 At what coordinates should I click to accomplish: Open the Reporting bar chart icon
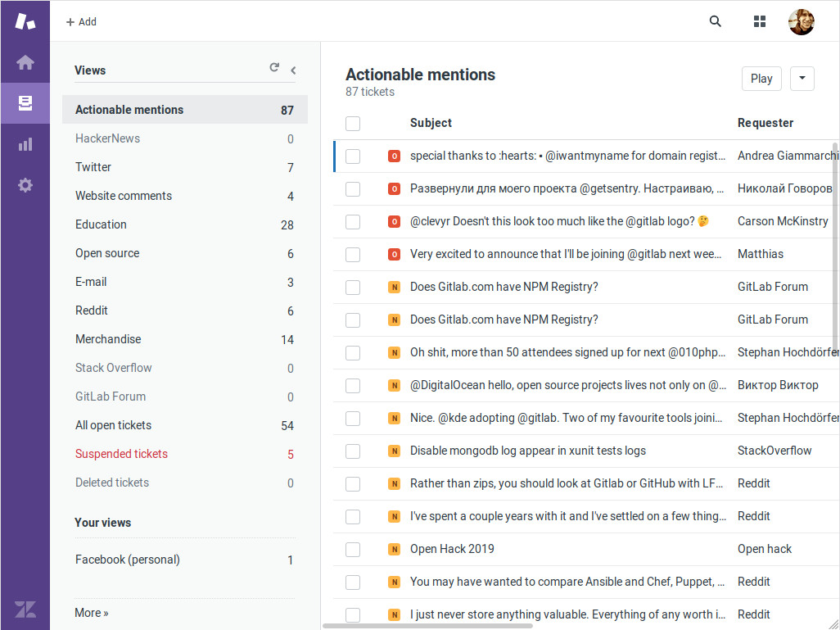[25, 144]
